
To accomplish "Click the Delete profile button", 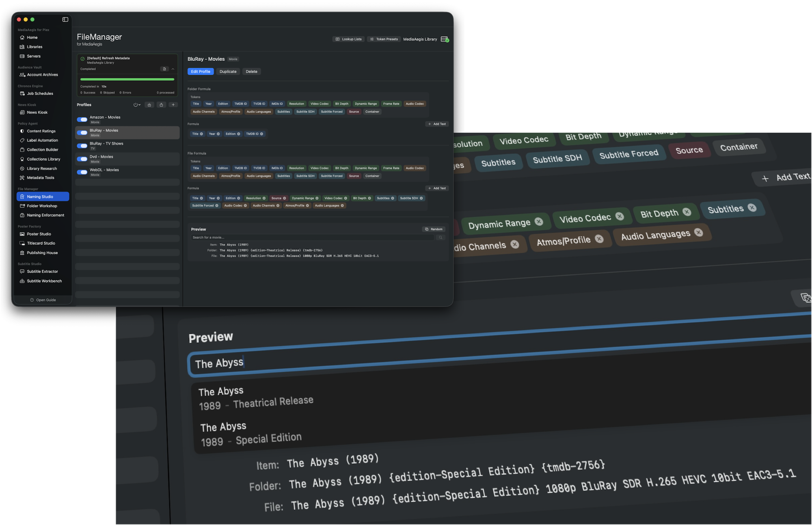I will (251, 71).
